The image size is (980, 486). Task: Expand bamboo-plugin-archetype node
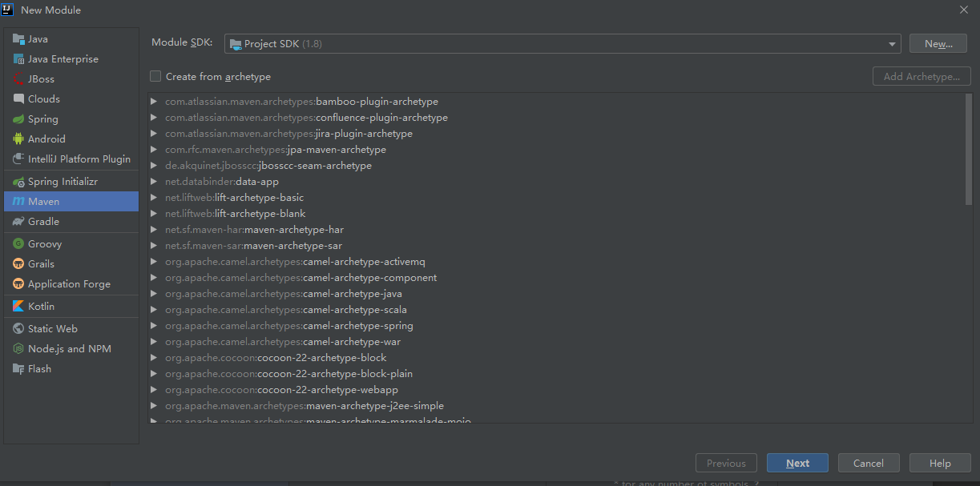(x=154, y=102)
